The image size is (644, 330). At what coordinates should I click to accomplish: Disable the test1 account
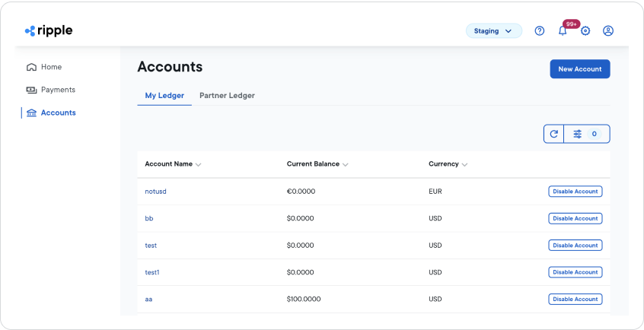pyautogui.click(x=575, y=272)
